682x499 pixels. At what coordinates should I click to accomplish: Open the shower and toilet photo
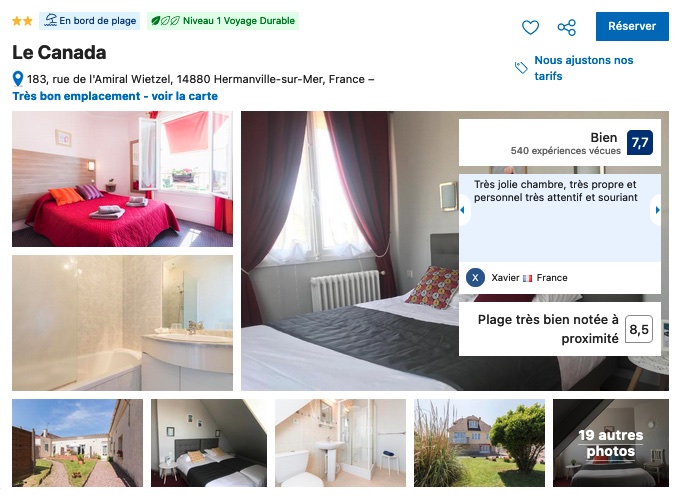340,443
